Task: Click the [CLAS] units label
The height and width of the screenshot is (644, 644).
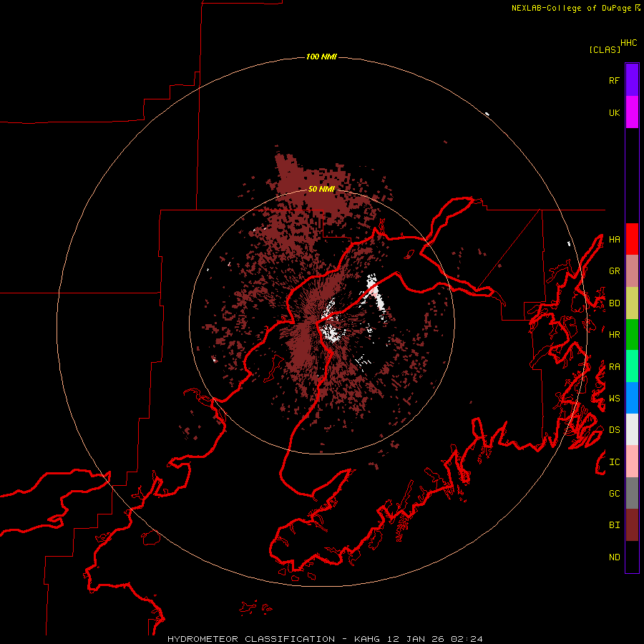Action: pyautogui.click(x=605, y=49)
